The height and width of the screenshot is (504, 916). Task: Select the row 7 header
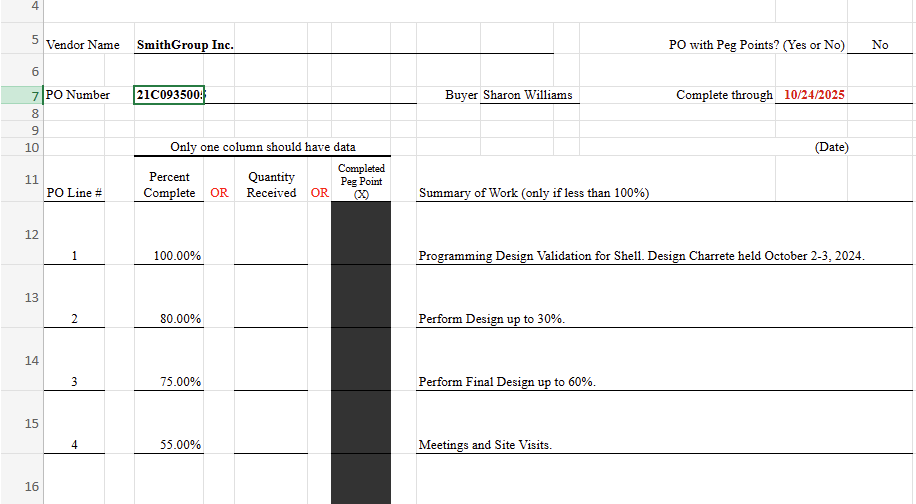tap(20, 95)
